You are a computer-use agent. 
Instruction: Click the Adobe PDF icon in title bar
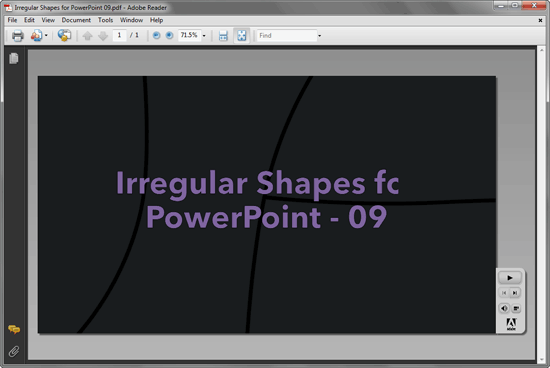point(8,7)
